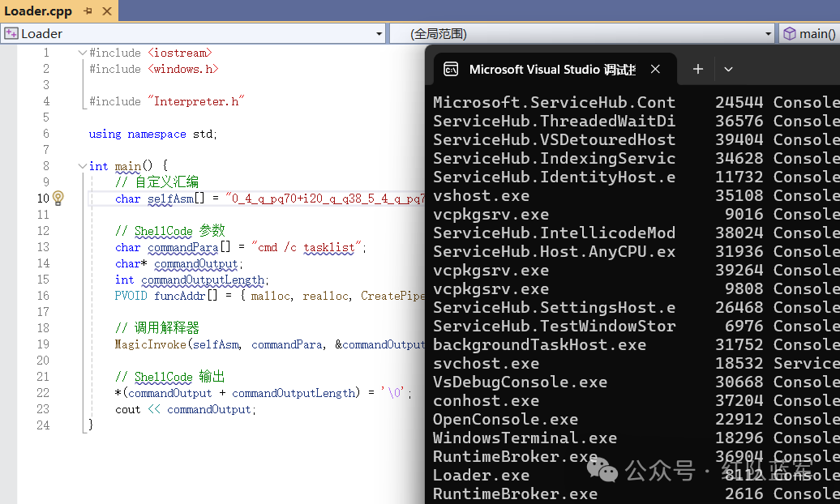The width and height of the screenshot is (840, 504).
Task: Click conhost.exe row in console
Action: [x=486, y=400]
